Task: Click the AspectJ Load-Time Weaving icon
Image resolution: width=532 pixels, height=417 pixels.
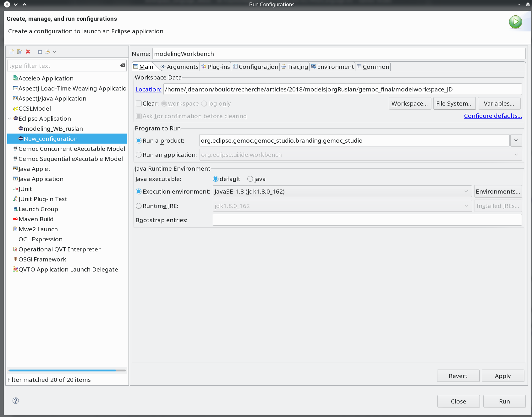Action: pos(15,88)
